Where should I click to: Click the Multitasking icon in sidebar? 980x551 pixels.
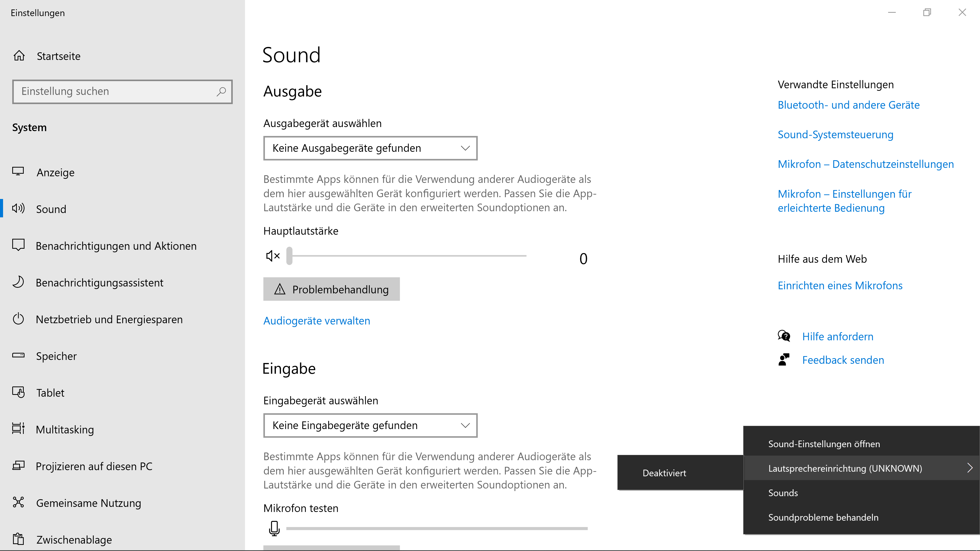tap(18, 429)
